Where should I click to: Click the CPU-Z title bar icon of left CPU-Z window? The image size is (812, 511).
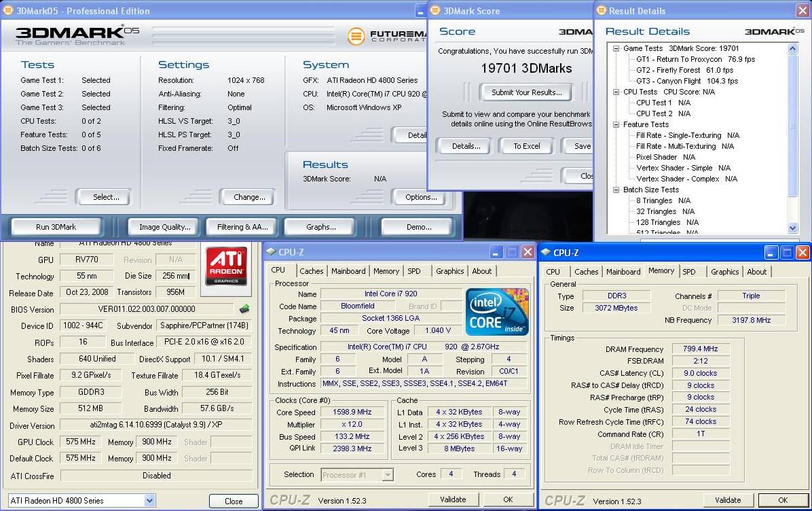(x=271, y=252)
